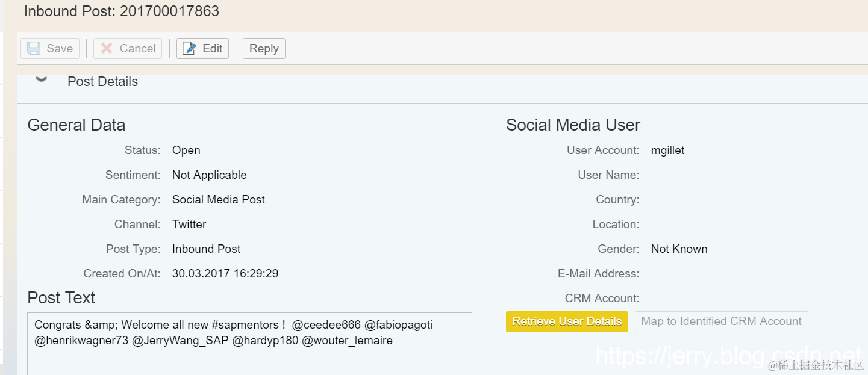Click the Post Type: field label
The image size is (868, 375).
pyautogui.click(x=133, y=249)
